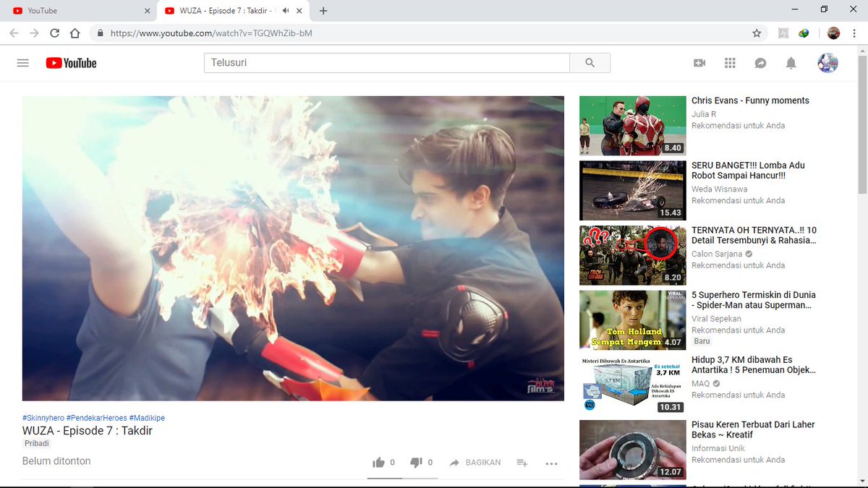Mute tab via speaker icon
The width and height of the screenshot is (868, 488).
coord(286,11)
